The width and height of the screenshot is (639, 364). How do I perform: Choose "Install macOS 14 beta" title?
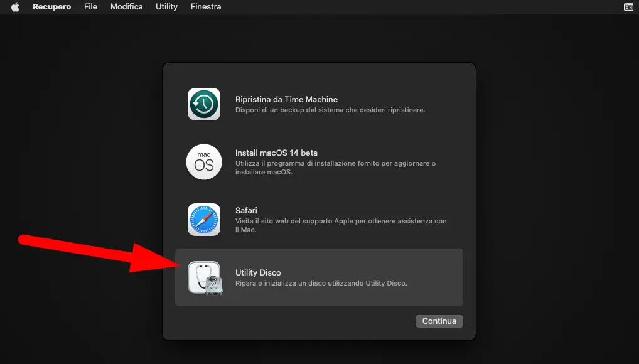pos(276,153)
